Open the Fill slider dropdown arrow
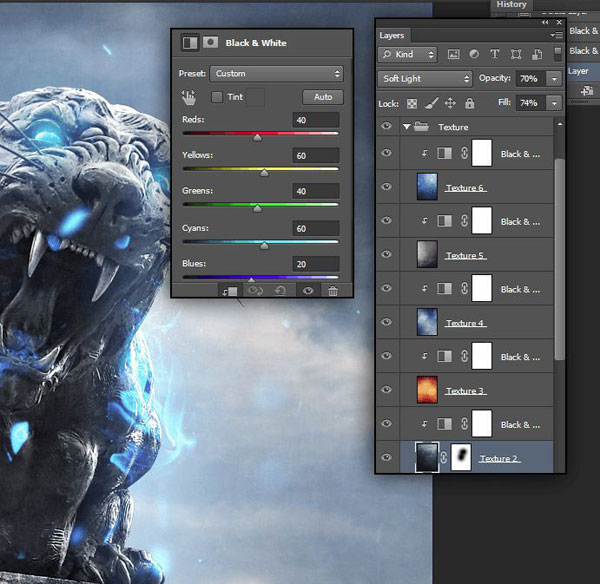Image resolution: width=600 pixels, height=584 pixels. tap(554, 103)
